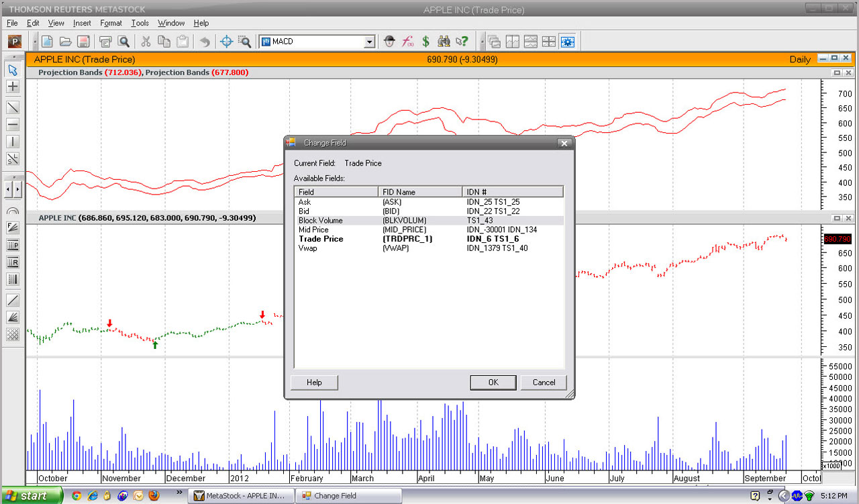Open the Tools menu
This screenshot has width=859, height=504.
click(140, 23)
